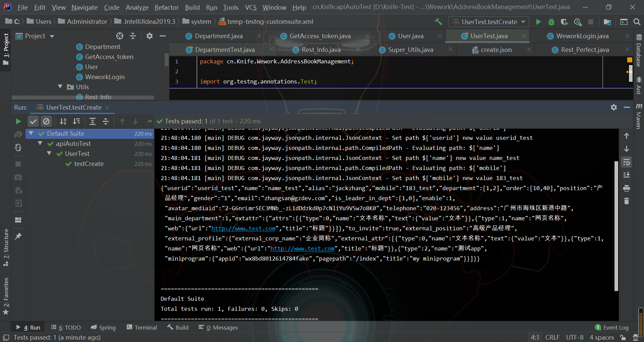
Task: Select the WeworkLogin class in Project tree
Action: 105,77
